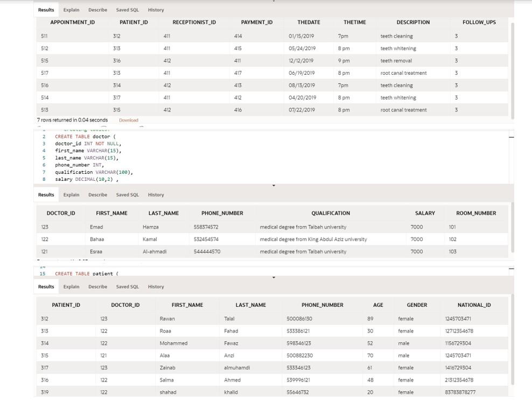Open History tab above the appointment results

[x=156, y=10]
